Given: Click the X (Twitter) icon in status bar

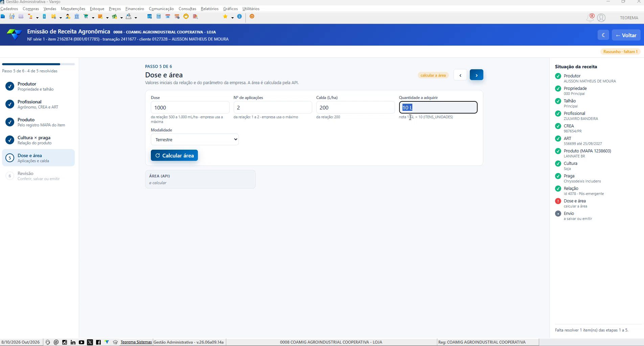Looking at the screenshot, I should (x=90, y=342).
